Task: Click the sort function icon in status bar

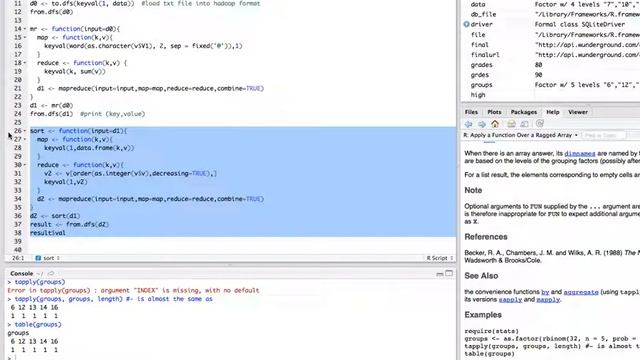Action: 38,258
